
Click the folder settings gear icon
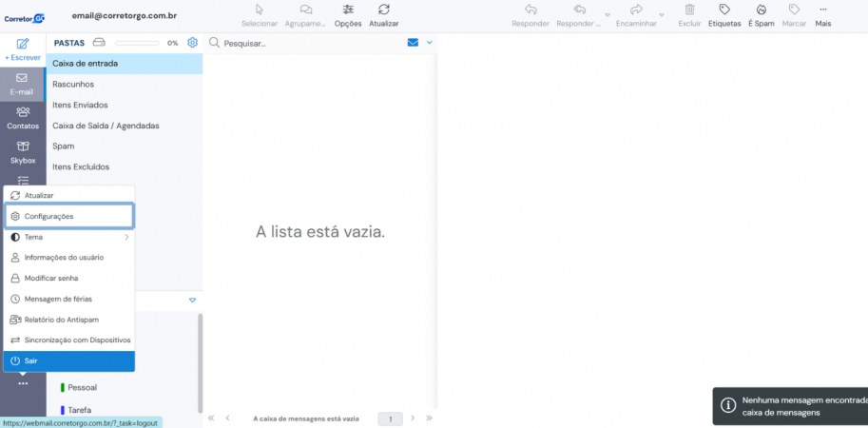point(192,43)
